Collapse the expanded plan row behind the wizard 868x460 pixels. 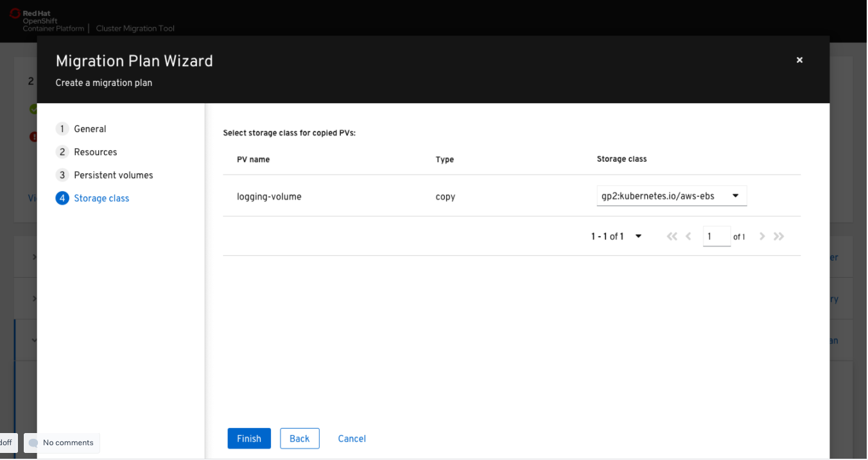tap(35, 340)
